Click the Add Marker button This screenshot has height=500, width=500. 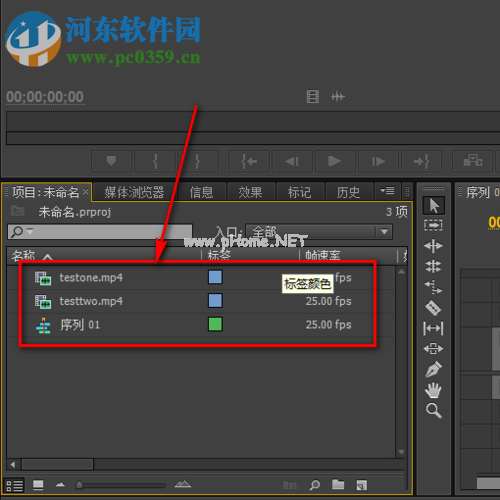[x=111, y=161]
